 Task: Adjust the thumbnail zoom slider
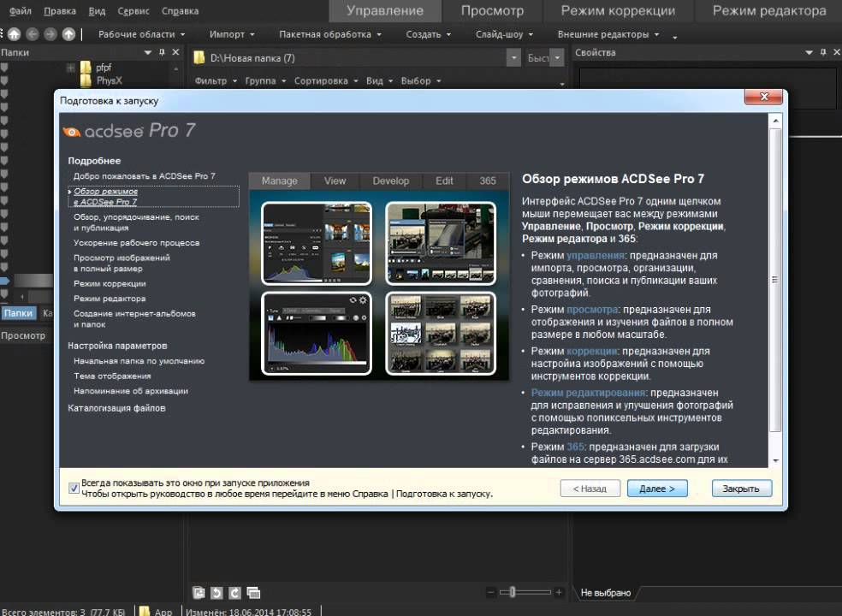[513, 592]
